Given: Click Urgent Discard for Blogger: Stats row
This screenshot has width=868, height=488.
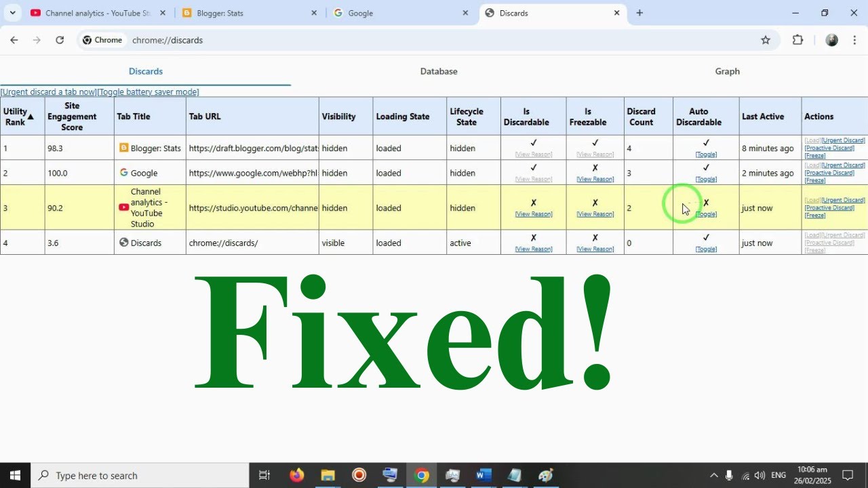Looking at the screenshot, I should point(843,140).
